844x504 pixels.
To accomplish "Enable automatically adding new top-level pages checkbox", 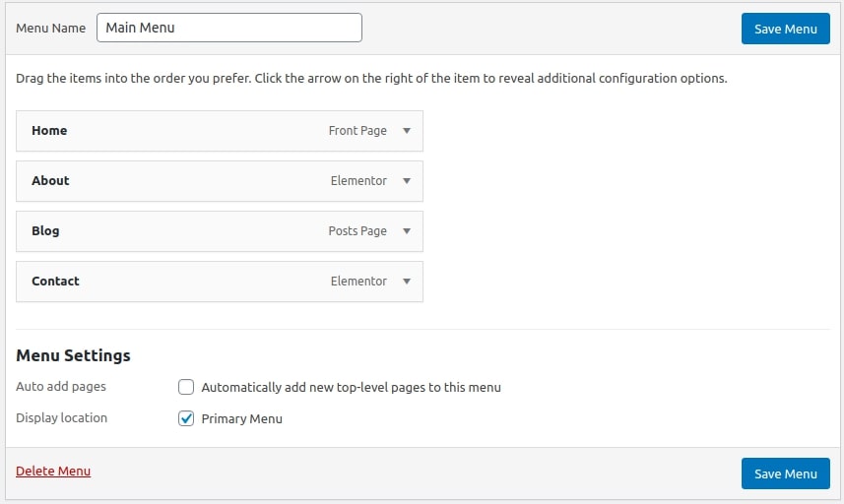I will tap(186, 388).
